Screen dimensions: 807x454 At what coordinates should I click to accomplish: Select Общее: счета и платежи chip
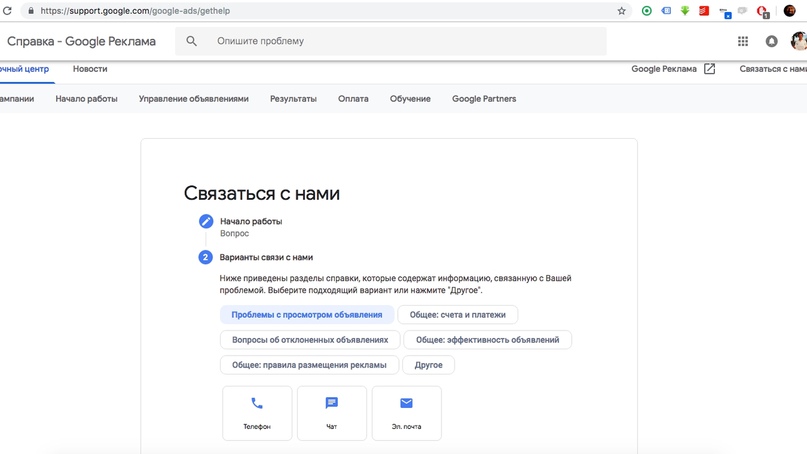point(458,315)
